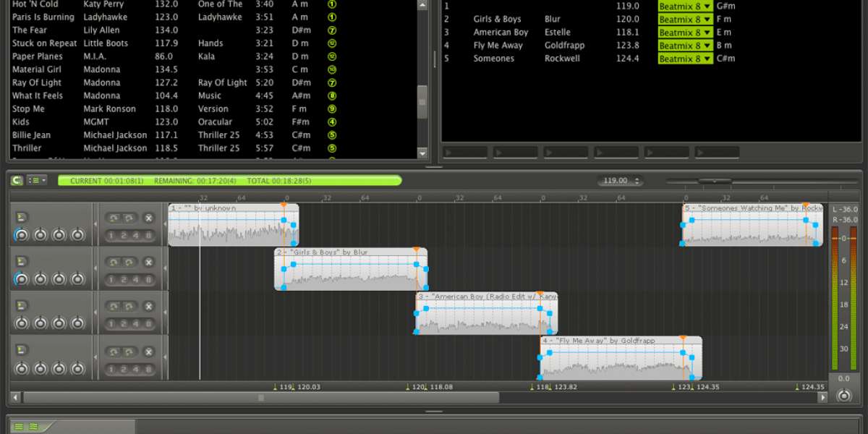Click the 119.00 master BPM stepper
Image resolution: width=868 pixels, height=434 pixels.
click(x=621, y=180)
